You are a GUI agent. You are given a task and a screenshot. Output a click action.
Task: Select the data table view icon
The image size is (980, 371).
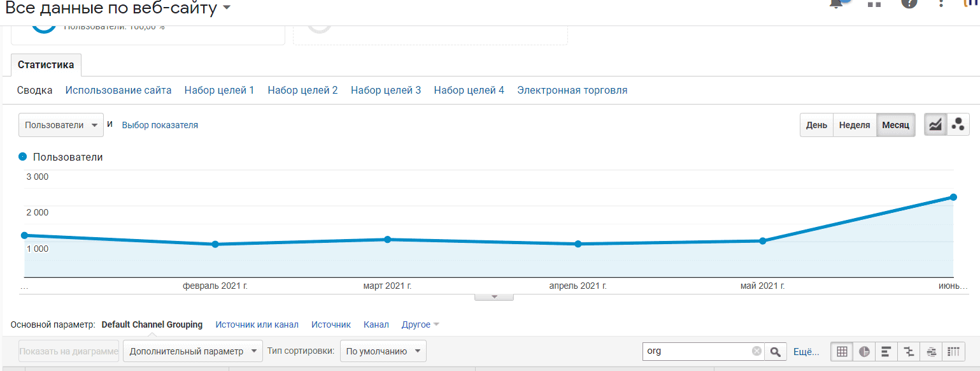842,351
